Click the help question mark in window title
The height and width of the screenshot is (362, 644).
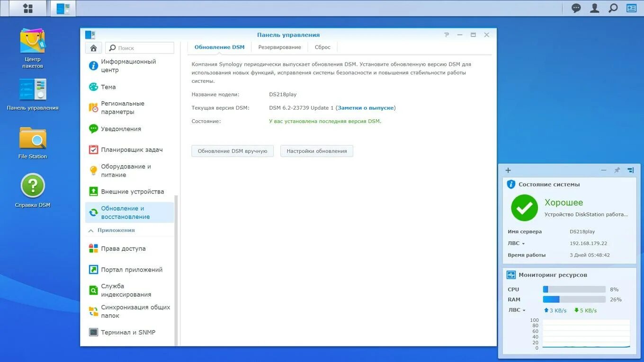447,35
